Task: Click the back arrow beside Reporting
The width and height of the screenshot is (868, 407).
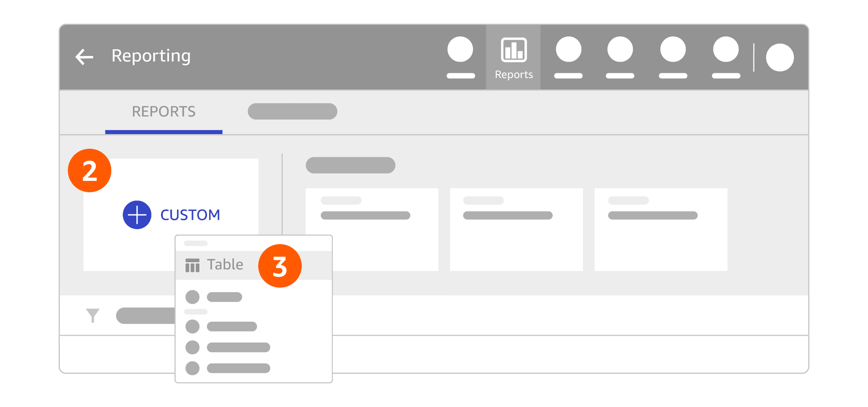Action: [x=84, y=57]
